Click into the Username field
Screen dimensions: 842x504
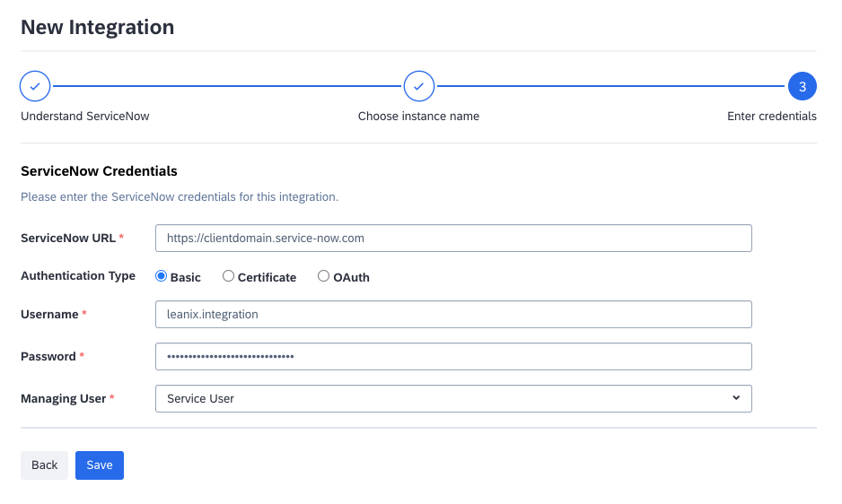click(453, 315)
